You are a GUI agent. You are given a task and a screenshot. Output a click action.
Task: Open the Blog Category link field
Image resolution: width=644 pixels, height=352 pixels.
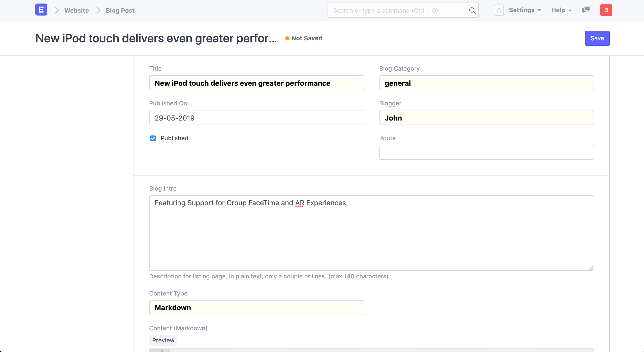(486, 83)
